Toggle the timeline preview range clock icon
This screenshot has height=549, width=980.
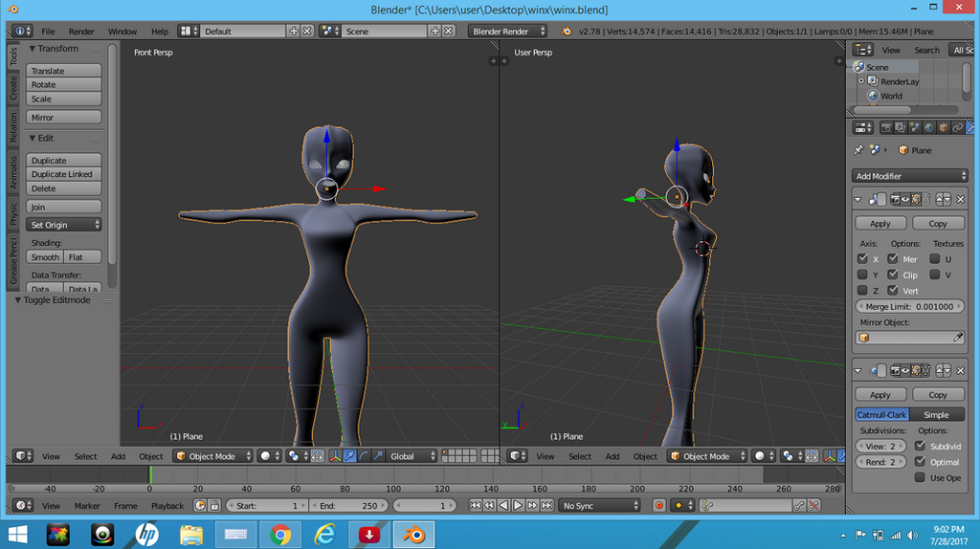click(200, 506)
